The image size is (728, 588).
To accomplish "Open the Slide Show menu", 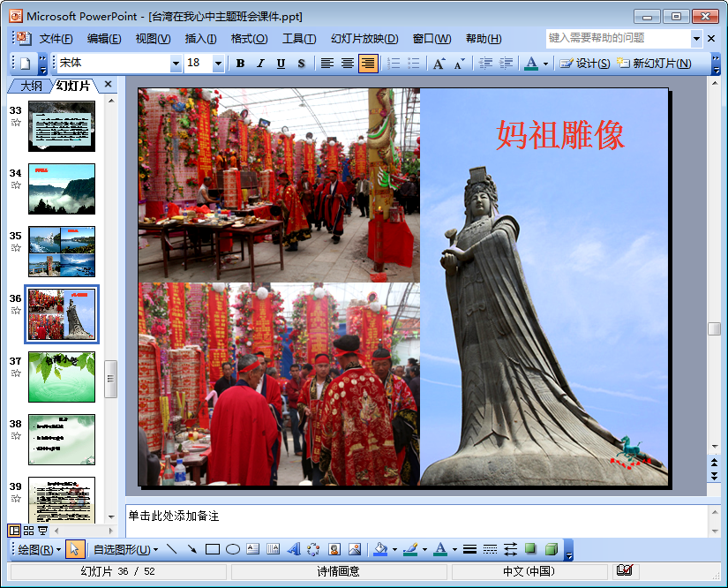I will pyautogui.click(x=364, y=39).
